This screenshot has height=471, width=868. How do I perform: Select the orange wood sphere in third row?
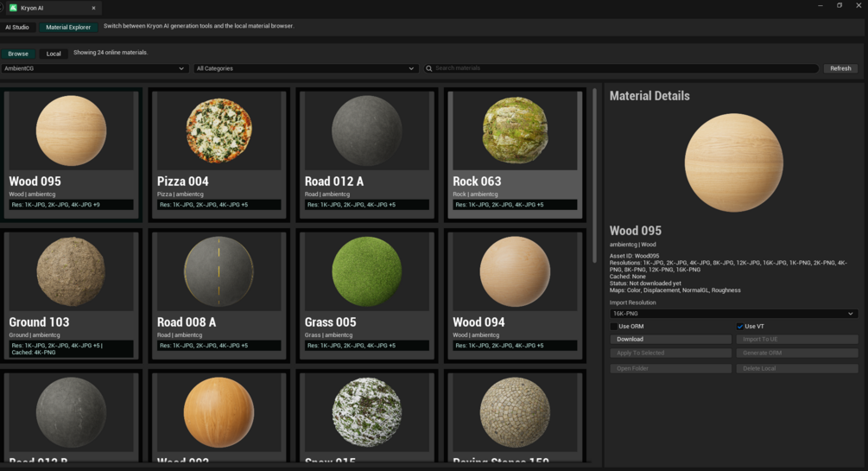coord(219,412)
